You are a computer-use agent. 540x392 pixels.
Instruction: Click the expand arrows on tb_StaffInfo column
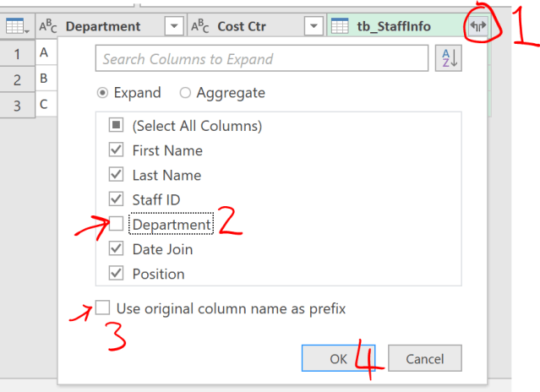478,26
